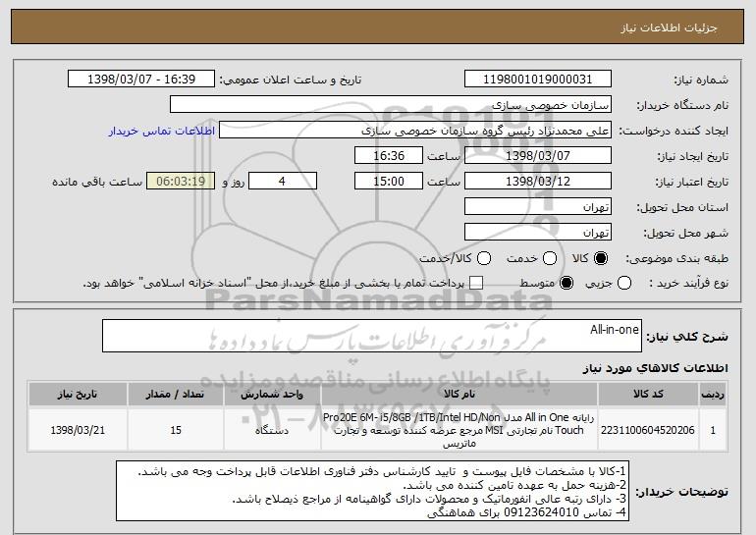756x535 pixels.
Task: Click the شرح کلی نیاز label
Action: 687,337
